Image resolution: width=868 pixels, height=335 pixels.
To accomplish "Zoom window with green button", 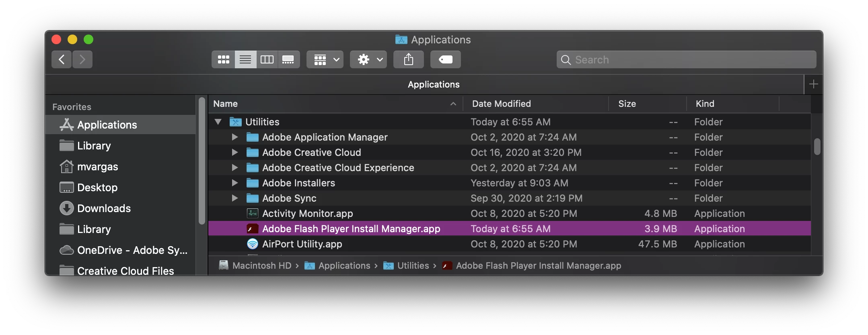I will point(88,39).
